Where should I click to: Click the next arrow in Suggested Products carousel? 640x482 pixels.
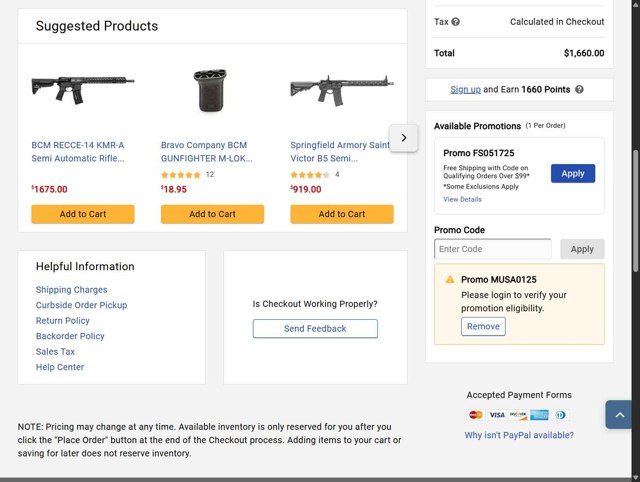pos(403,138)
